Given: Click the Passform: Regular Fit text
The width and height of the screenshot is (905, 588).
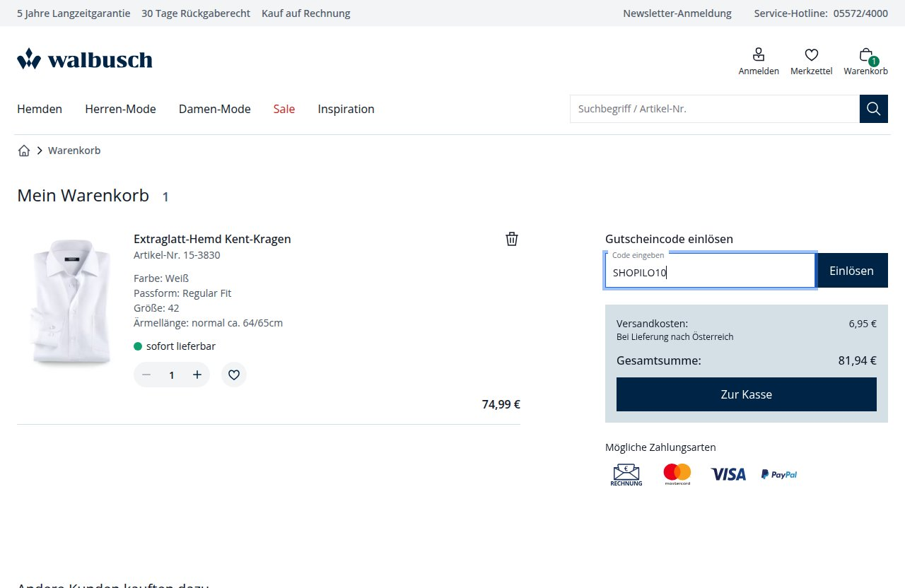Looking at the screenshot, I should (x=182, y=293).
